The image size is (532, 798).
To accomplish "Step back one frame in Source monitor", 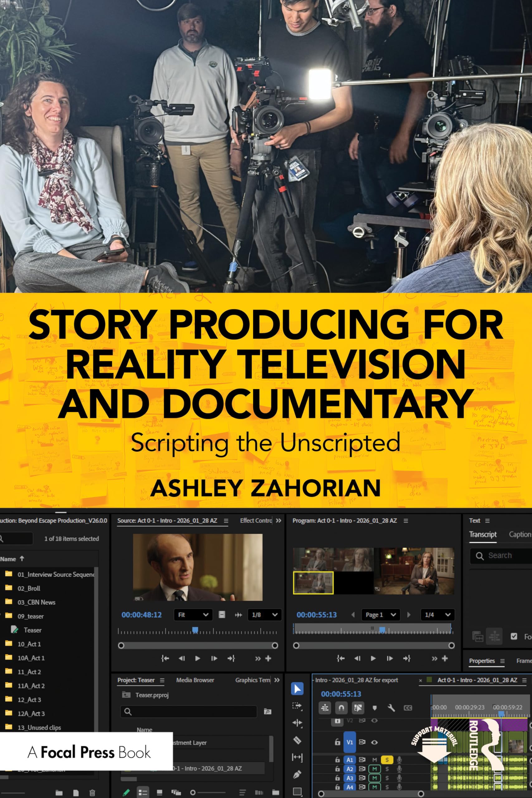I will pos(181,658).
